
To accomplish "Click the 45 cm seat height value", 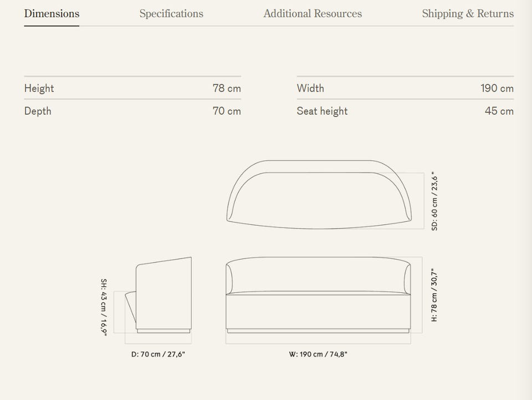I will coord(499,111).
